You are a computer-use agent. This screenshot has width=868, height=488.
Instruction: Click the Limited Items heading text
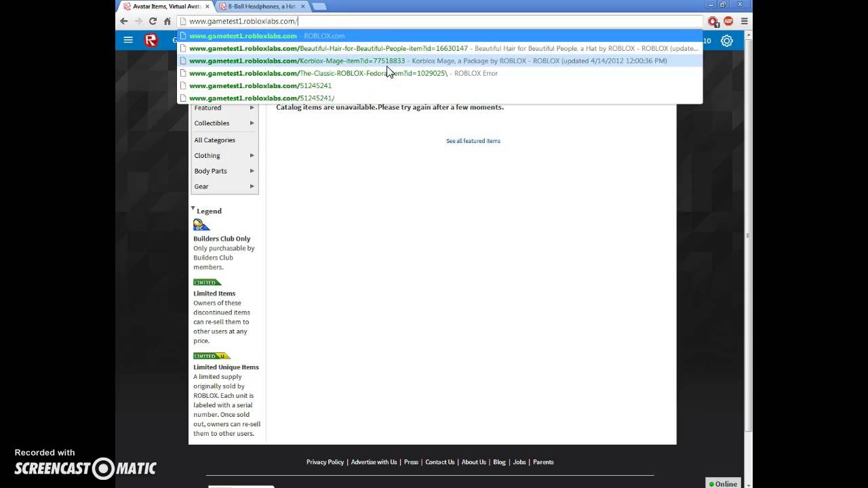[214, 293]
